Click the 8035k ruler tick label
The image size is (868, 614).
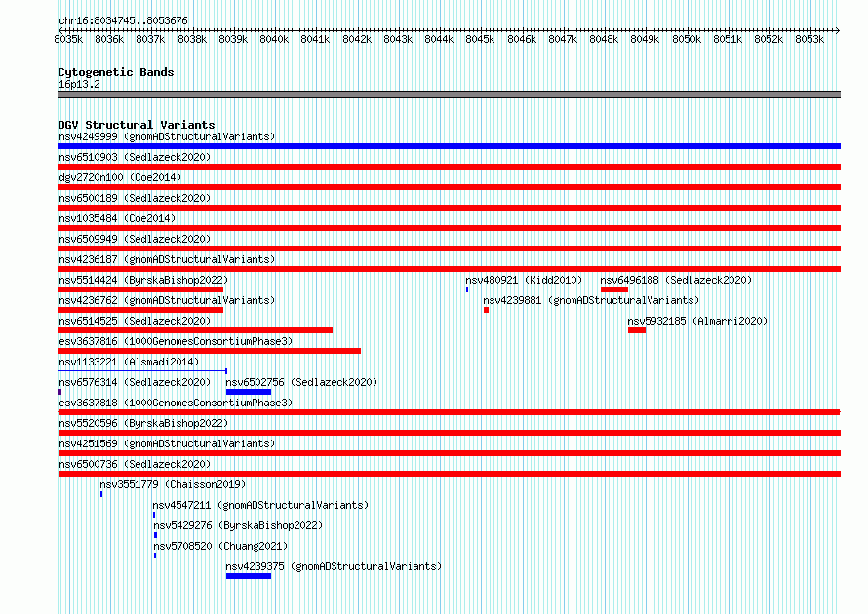[x=68, y=39]
